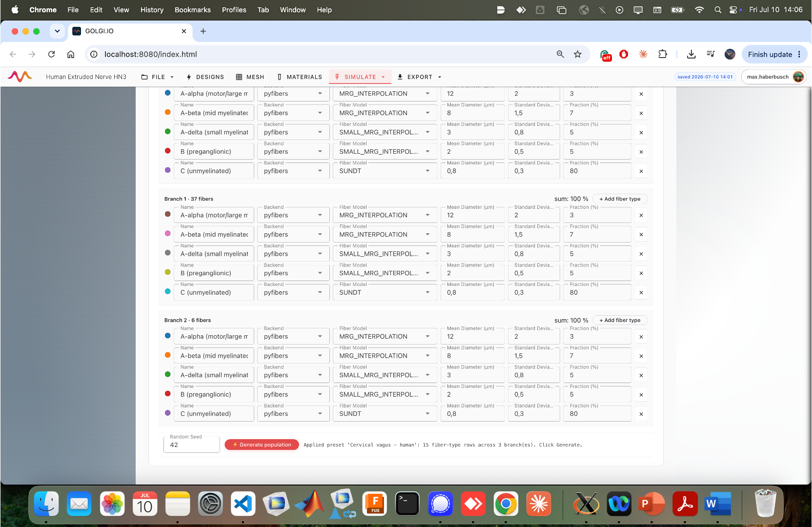Remove Branch 1 A-alpha fiber row

click(641, 215)
